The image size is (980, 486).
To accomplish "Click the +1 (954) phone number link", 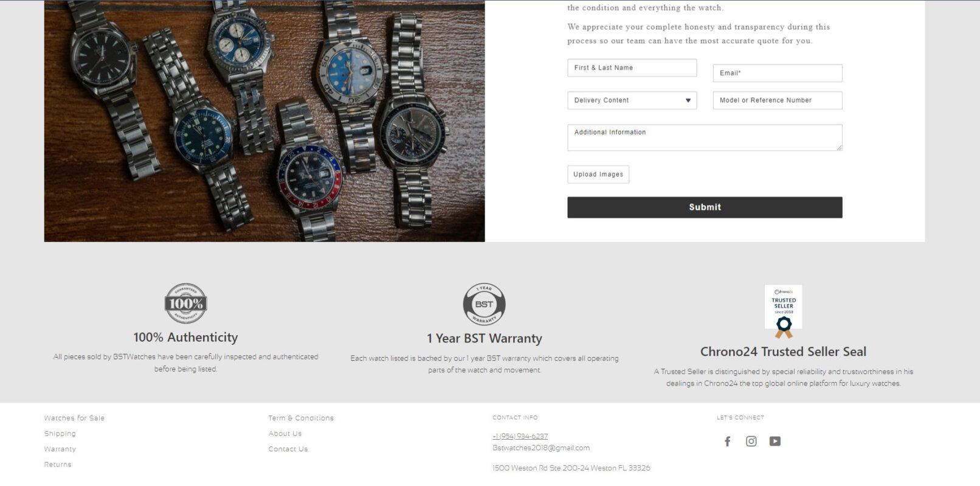I will (x=520, y=436).
